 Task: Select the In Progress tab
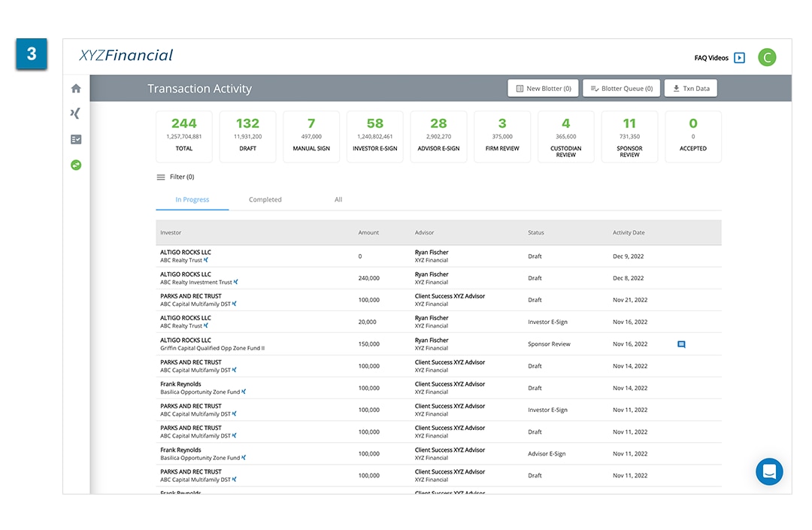coord(192,200)
